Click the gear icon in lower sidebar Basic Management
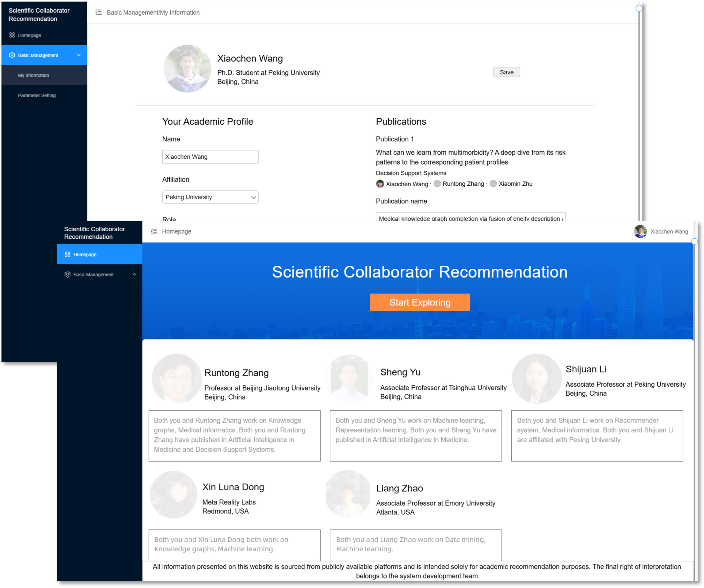704x588 pixels. [x=67, y=274]
